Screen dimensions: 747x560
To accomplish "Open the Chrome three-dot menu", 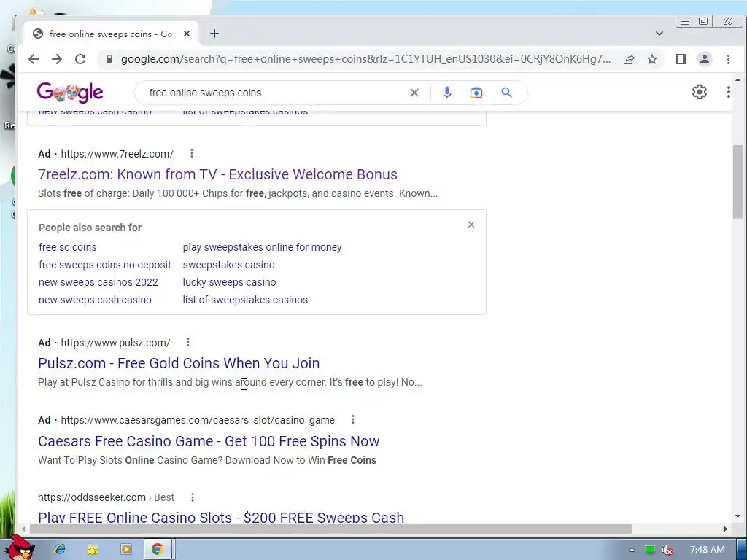I will pyautogui.click(x=728, y=59).
